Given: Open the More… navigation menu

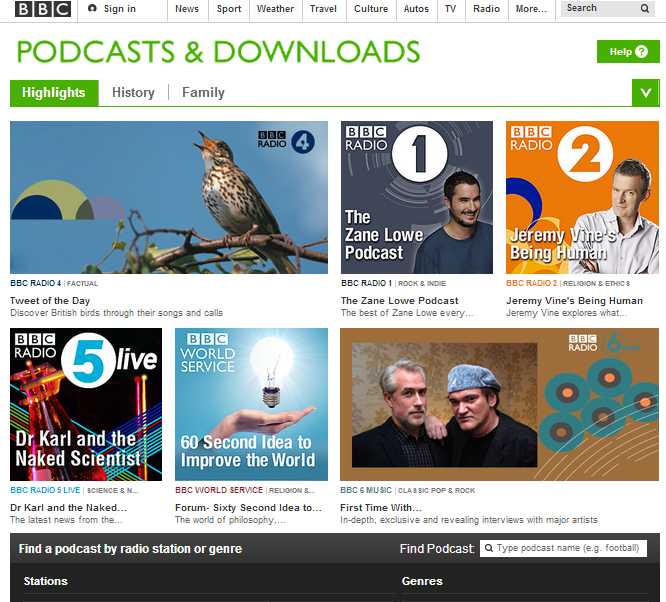Looking at the screenshot, I should [530, 9].
